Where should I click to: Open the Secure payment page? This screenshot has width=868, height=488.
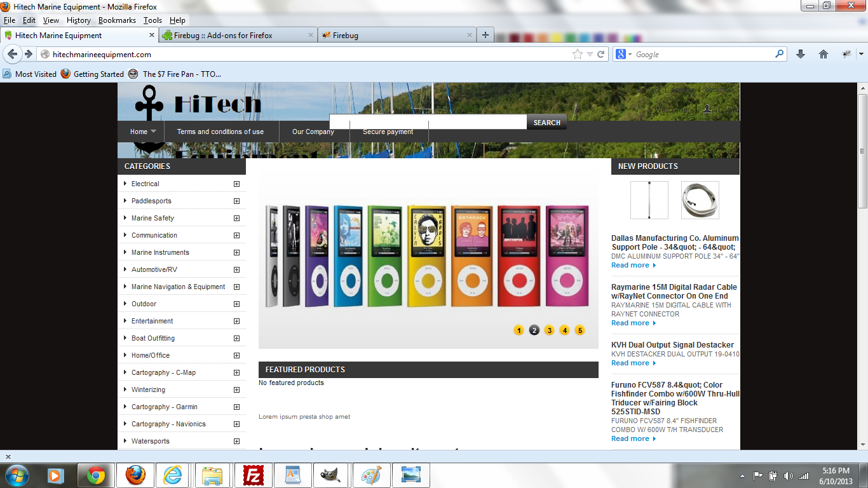[388, 132]
